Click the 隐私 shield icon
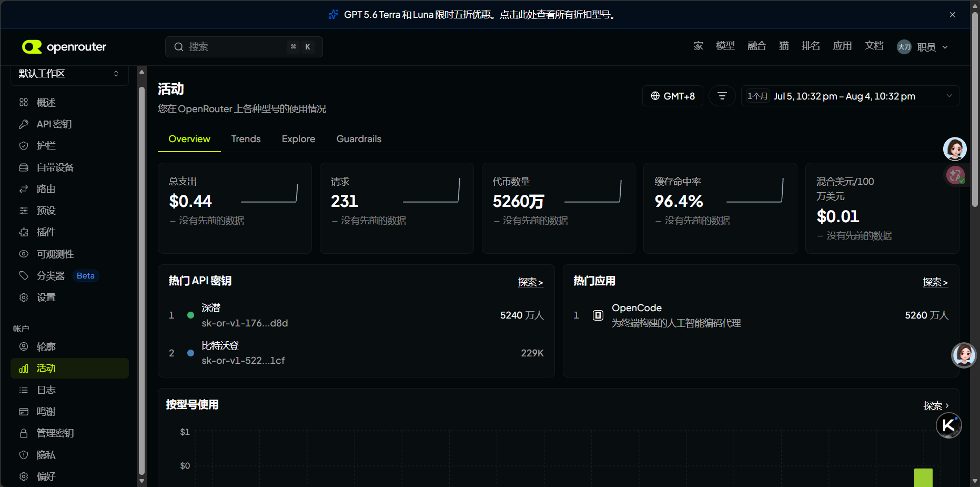Screen dimensions: 980x487 coord(24,455)
